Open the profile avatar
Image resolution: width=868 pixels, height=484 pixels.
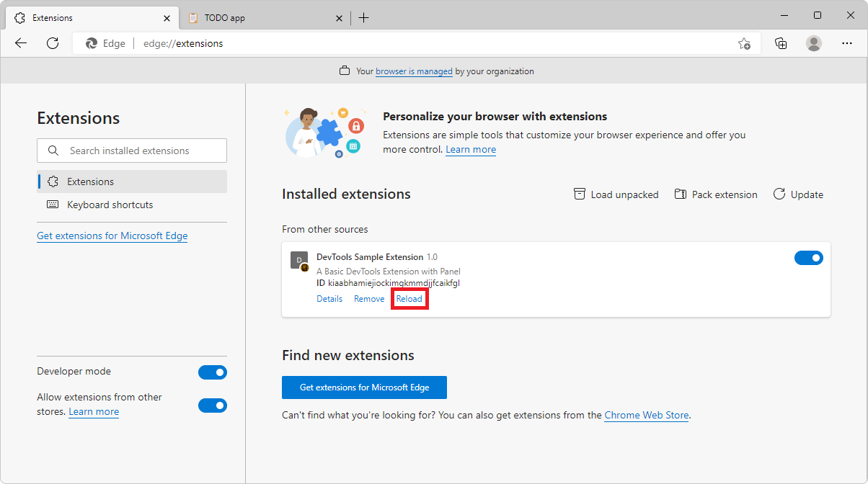[x=813, y=43]
